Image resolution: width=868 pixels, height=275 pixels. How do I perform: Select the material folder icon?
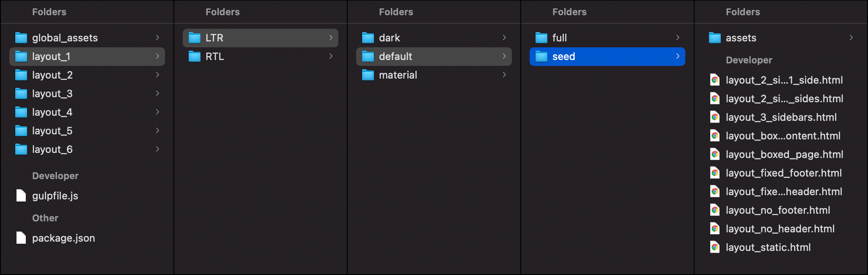(368, 75)
